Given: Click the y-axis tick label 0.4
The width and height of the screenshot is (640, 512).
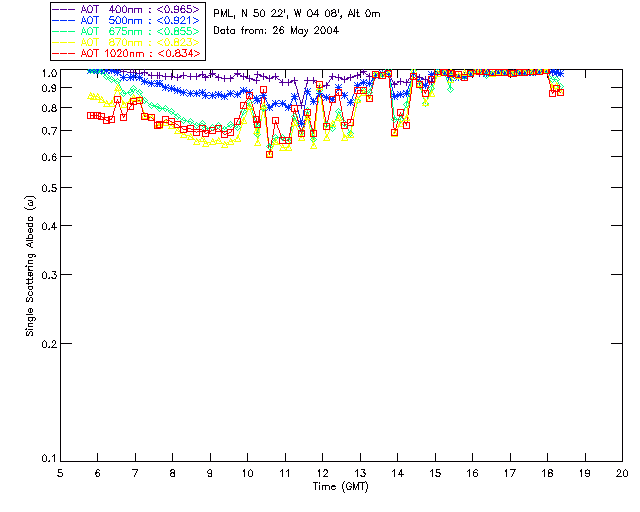Looking at the screenshot, I should (49, 226).
